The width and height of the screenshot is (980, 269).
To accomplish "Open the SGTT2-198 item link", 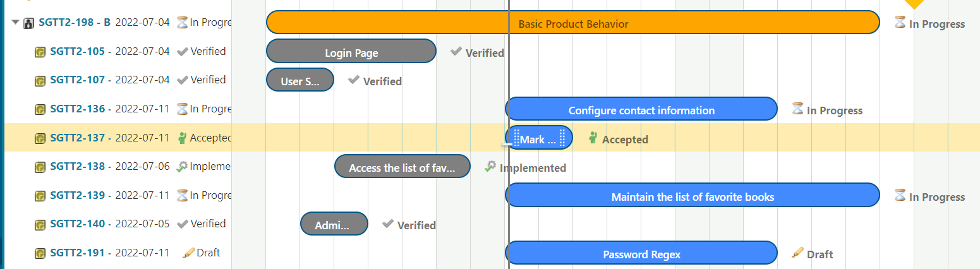I will coord(74,23).
